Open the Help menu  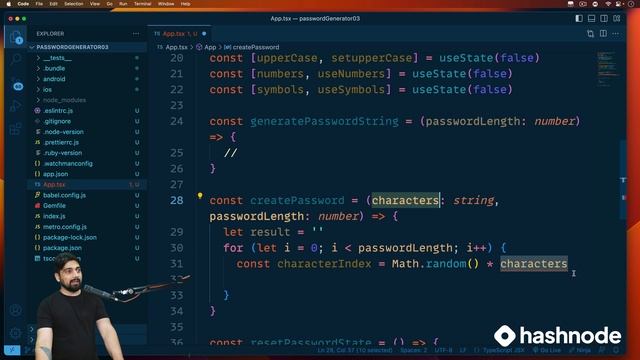(185, 4)
